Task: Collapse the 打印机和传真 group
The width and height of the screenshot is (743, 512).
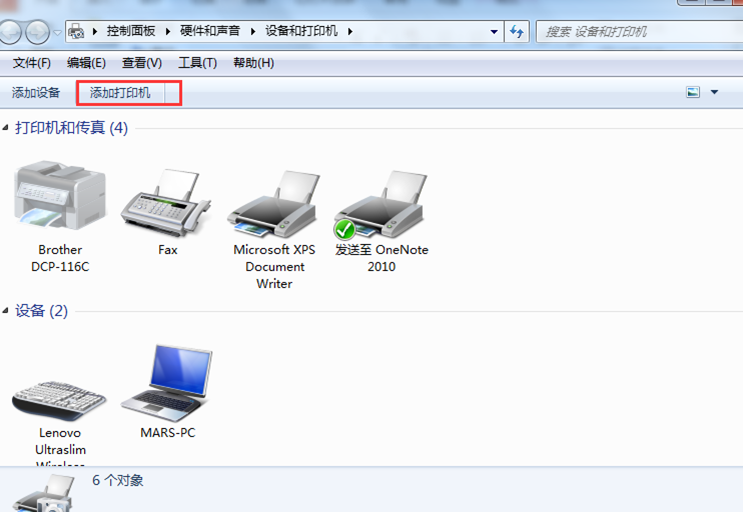Action: pyautogui.click(x=6, y=127)
